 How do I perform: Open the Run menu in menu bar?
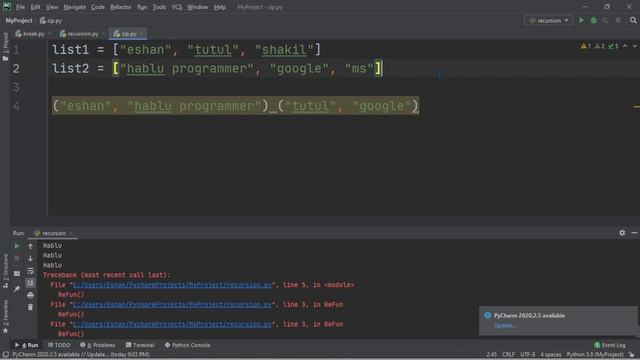(142, 7)
